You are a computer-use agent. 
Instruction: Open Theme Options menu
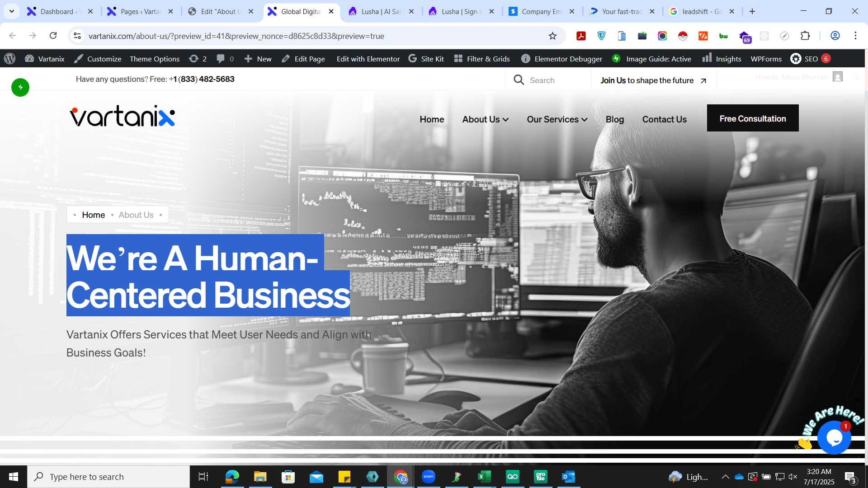[155, 59]
